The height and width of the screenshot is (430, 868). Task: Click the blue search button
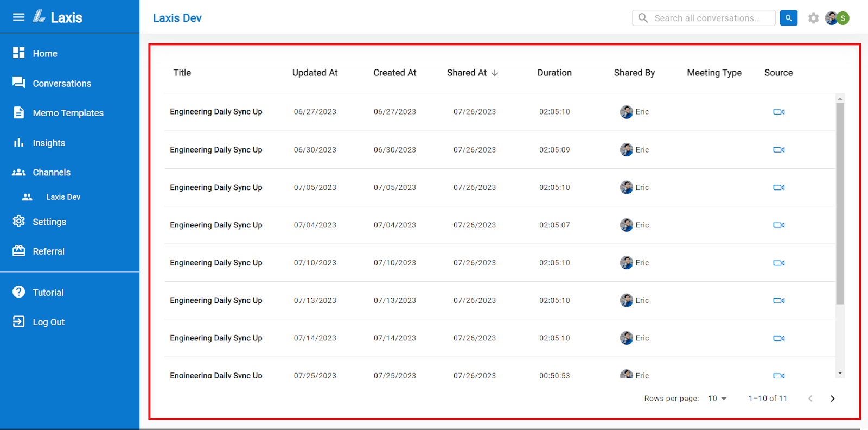[788, 18]
